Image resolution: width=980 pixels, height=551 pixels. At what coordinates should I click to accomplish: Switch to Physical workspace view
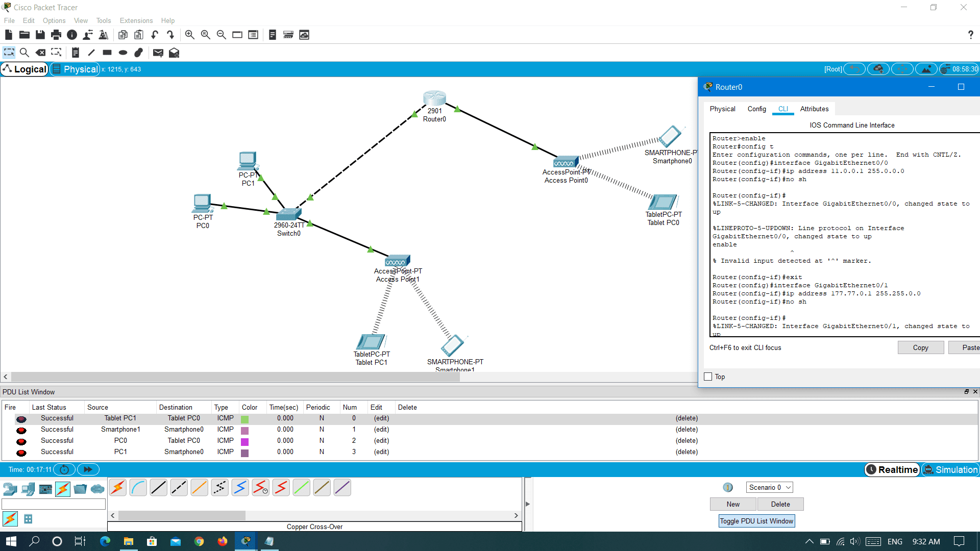pos(75,69)
